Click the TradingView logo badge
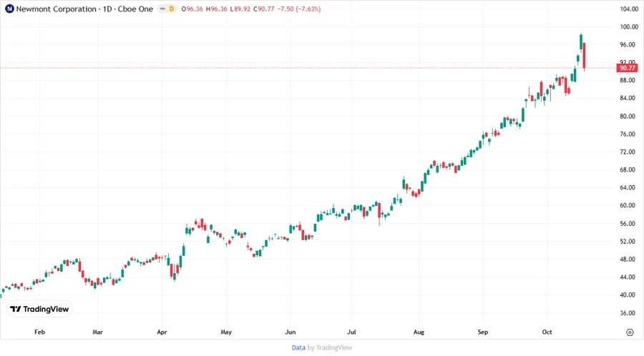Screen dimensions: 644x356 (x=39, y=309)
